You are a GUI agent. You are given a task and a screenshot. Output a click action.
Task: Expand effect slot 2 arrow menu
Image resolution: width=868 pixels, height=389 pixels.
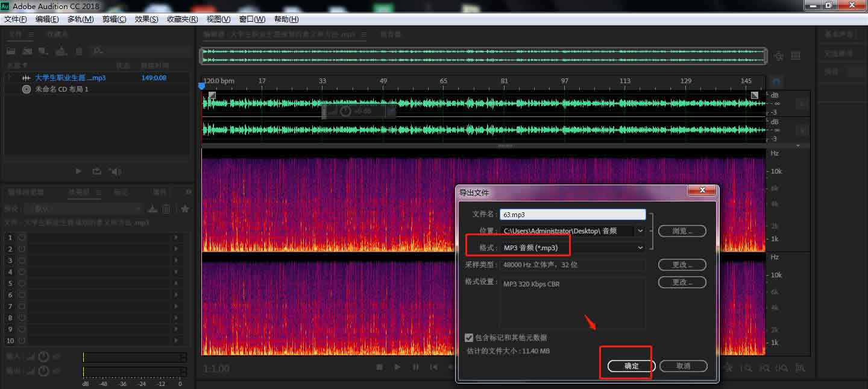coord(176,249)
